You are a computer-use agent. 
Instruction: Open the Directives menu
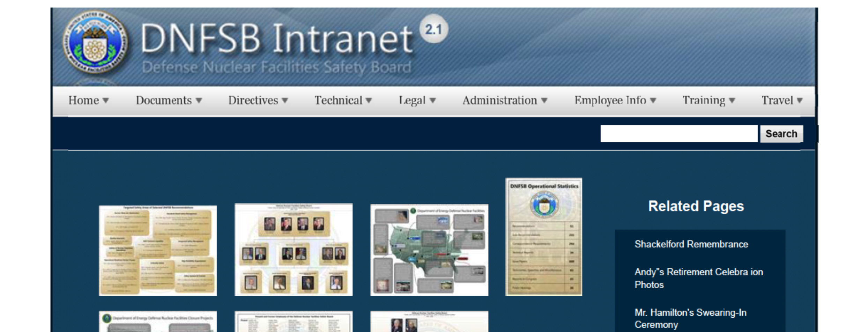pyautogui.click(x=258, y=101)
